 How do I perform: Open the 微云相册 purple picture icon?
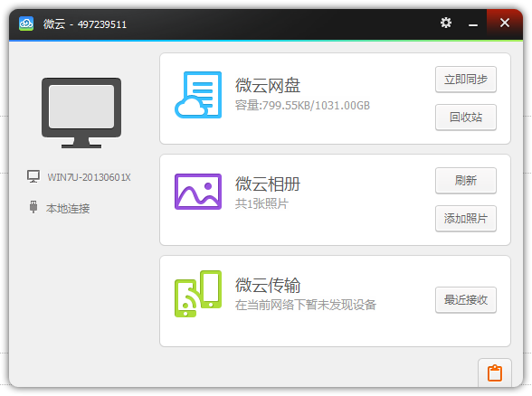point(198,192)
